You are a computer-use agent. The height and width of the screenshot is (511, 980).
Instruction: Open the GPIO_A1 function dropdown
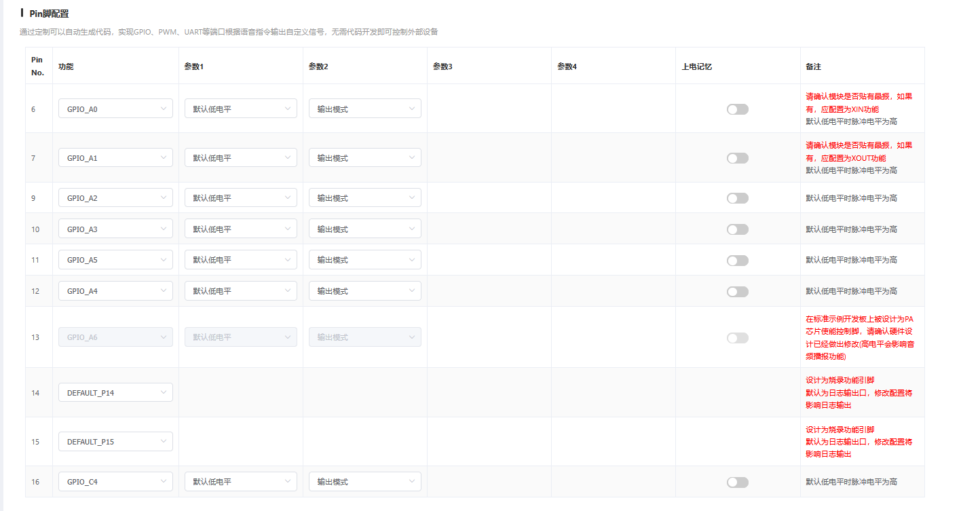click(x=115, y=158)
